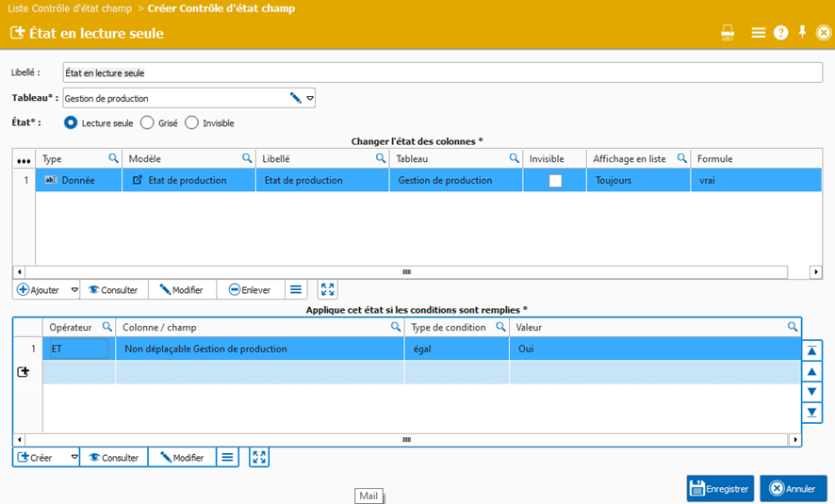Screen dimensions: 835x504
Task: Expand columns grid to fullscreen
Action: (x=327, y=290)
